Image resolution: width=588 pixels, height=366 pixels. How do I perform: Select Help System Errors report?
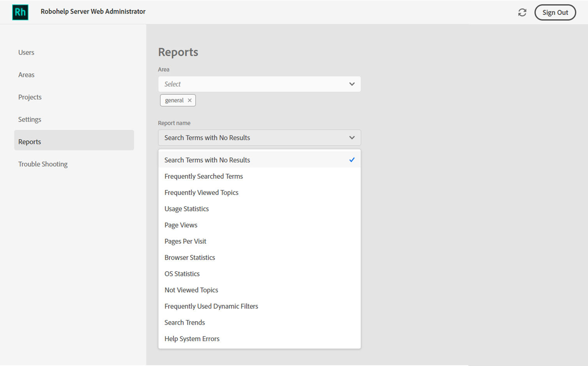(x=260, y=339)
